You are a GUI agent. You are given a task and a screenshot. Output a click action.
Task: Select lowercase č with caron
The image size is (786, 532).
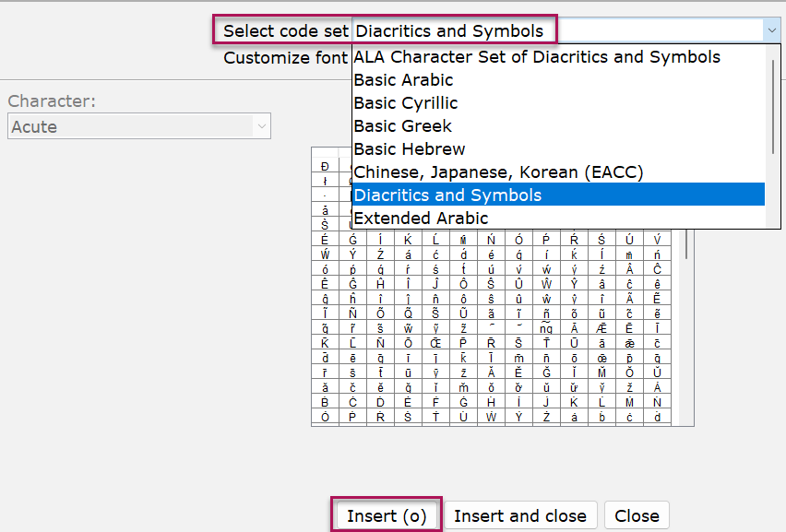353,388
